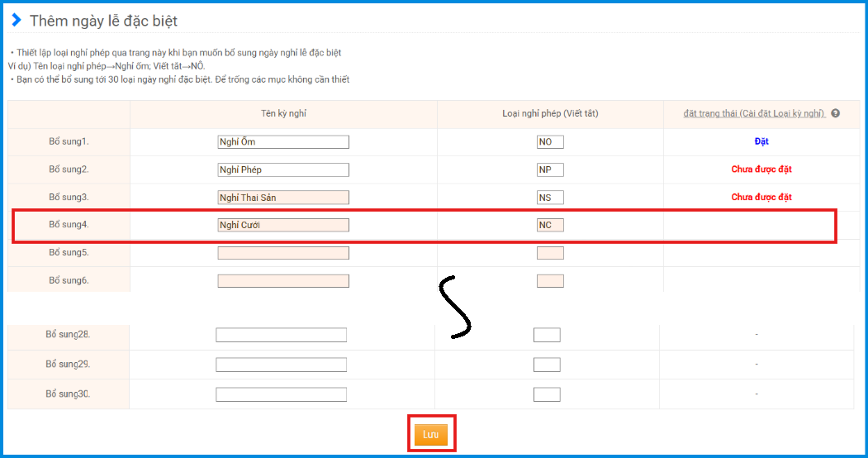Click the NO abbreviation field

pyautogui.click(x=550, y=142)
